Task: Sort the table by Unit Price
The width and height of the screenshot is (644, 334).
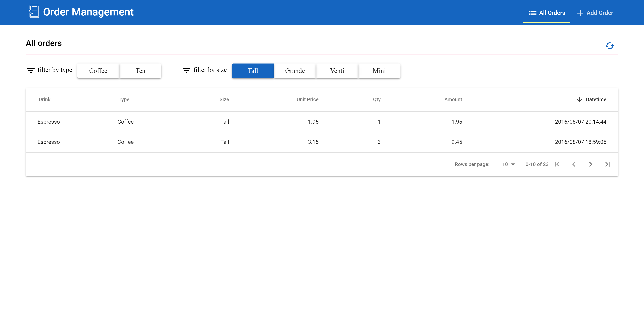Action: [x=307, y=99]
